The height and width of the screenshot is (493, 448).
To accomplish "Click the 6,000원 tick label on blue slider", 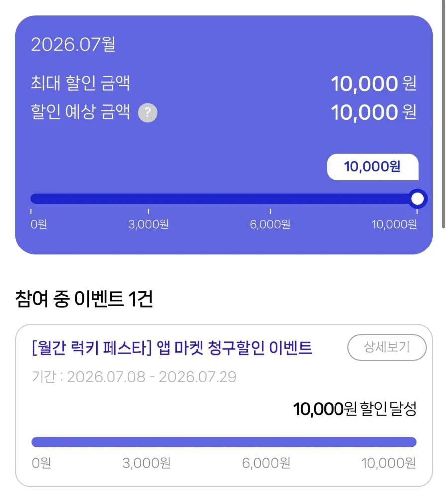I will 270,224.
